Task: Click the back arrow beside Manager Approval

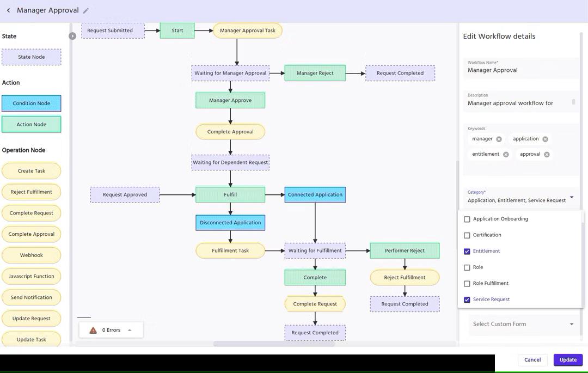Action: pos(9,10)
